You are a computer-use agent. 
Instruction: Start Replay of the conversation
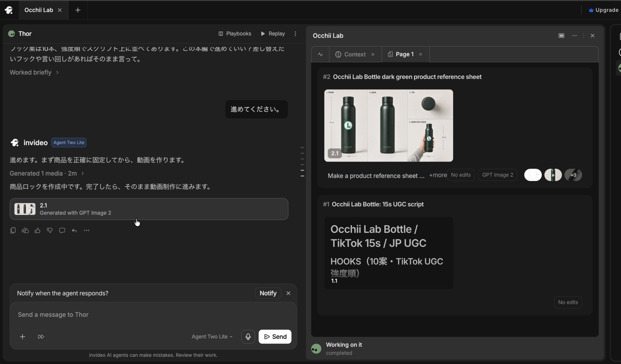273,33
